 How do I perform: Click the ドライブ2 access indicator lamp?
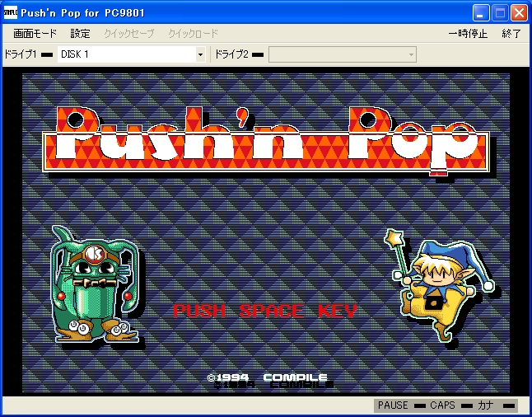(x=258, y=54)
